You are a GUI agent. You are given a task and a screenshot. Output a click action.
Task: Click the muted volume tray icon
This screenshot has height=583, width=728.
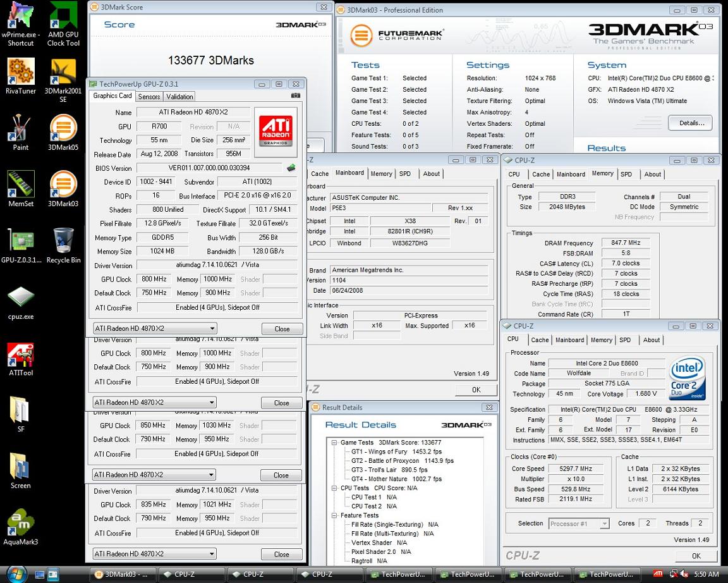pos(684,575)
